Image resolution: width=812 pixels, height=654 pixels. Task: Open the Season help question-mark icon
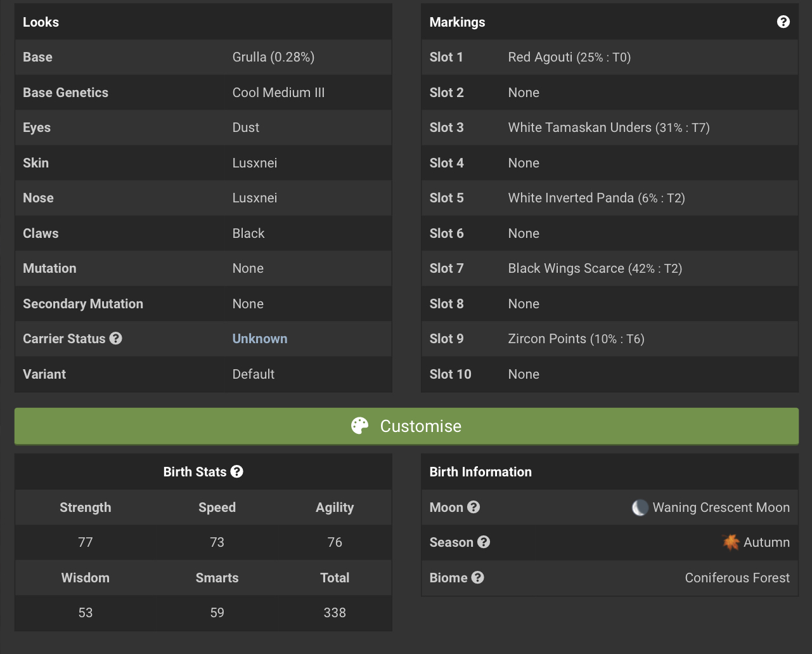coord(484,542)
